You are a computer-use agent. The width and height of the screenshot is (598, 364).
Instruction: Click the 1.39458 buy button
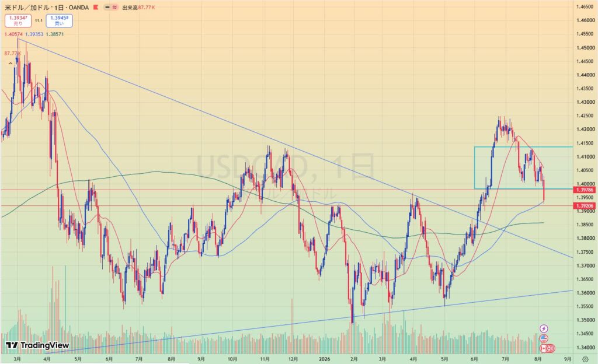coord(59,20)
